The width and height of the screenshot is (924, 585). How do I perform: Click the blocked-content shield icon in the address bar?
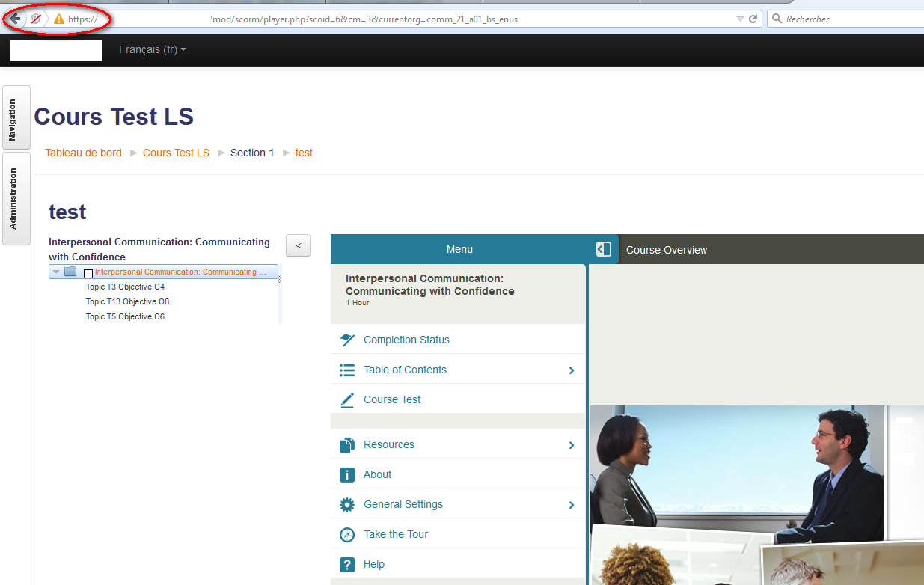point(36,19)
